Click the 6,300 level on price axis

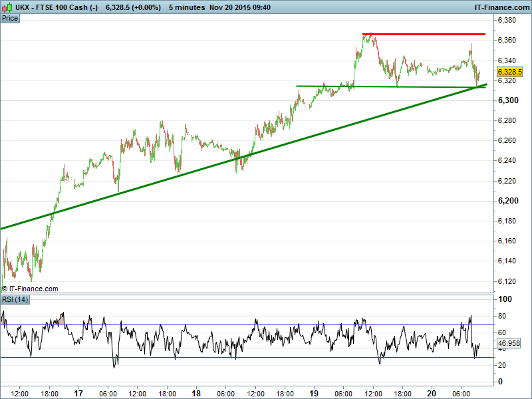(x=507, y=100)
